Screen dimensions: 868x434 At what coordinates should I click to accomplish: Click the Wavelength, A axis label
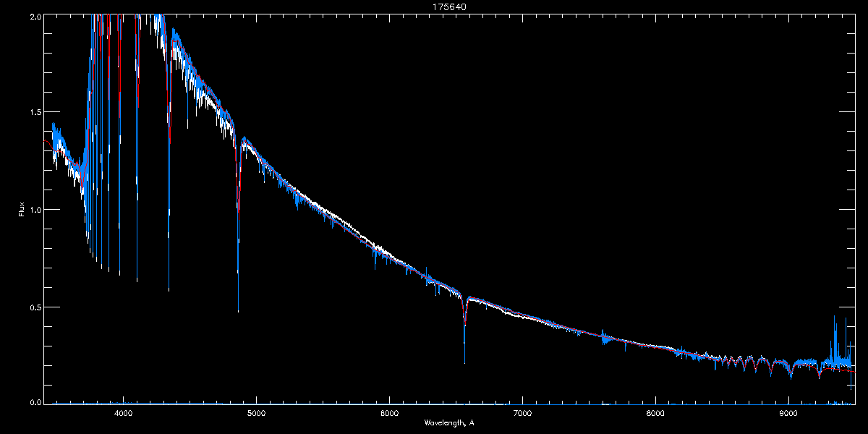(x=449, y=422)
